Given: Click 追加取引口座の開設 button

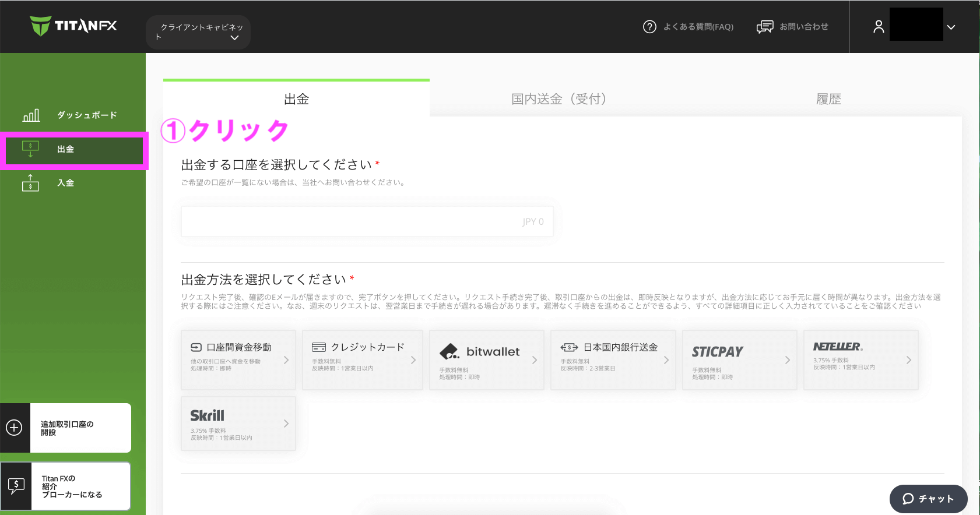Looking at the screenshot, I should [x=65, y=428].
